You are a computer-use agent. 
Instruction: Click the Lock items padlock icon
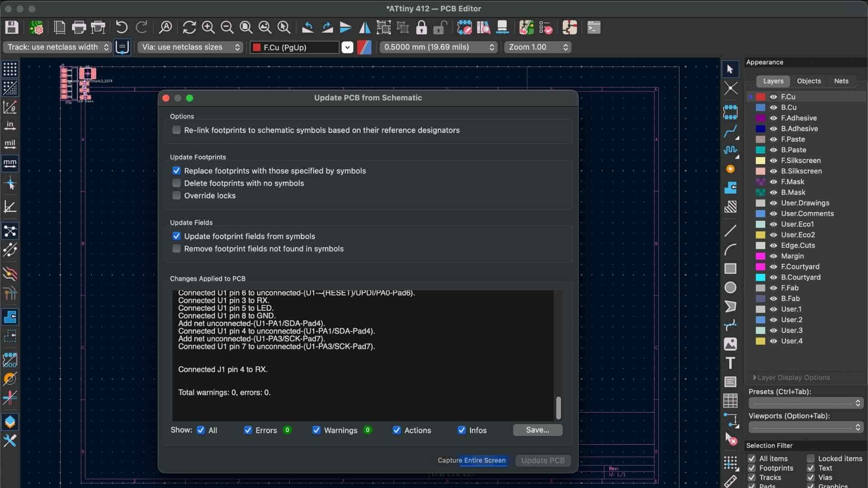[421, 28]
